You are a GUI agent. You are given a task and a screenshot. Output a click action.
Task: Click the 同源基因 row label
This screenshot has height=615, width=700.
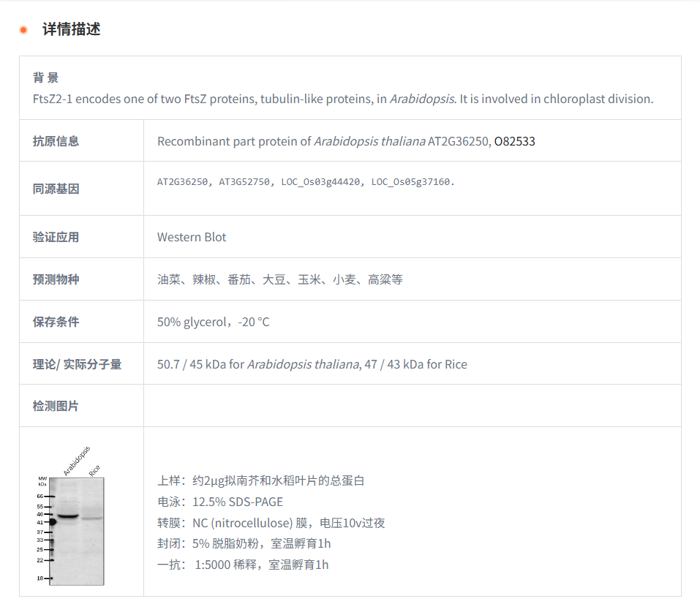[56, 189]
